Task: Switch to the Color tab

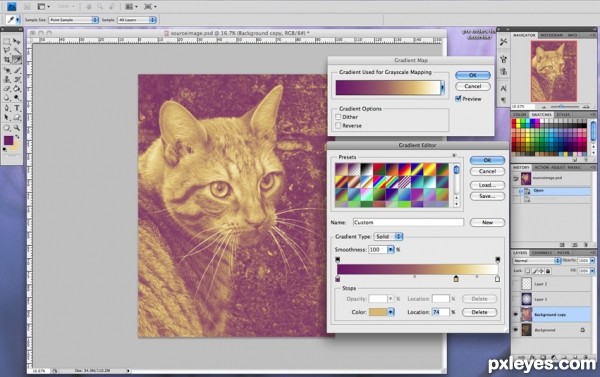Action: point(519,115)
